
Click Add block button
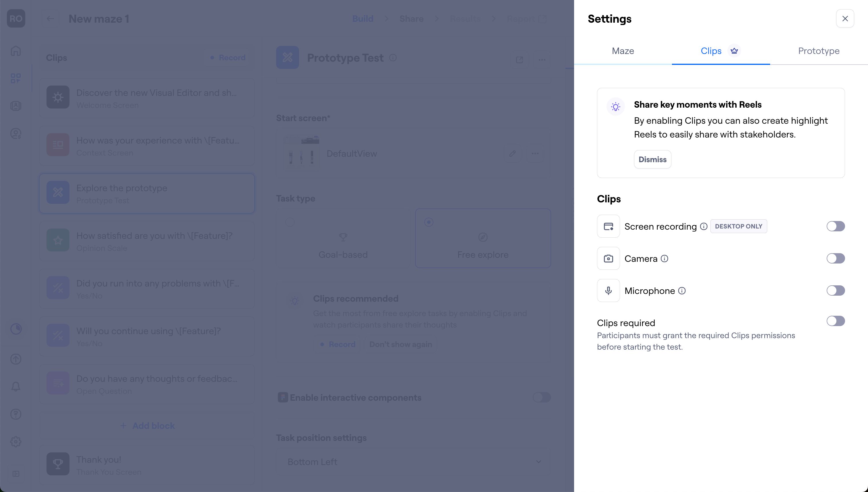pos(147,426)
